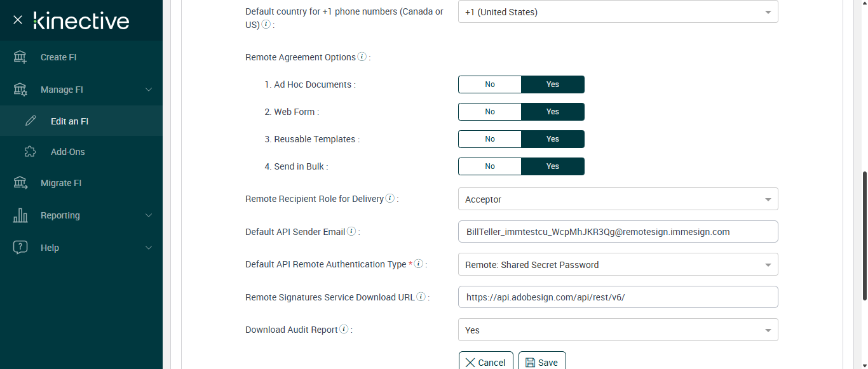Set Ad Hoc Documents to No
Image resolution: width=868 pixels, height=369 pixels.
(490, 84)
